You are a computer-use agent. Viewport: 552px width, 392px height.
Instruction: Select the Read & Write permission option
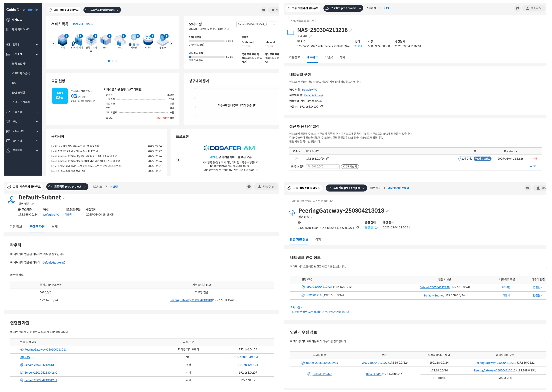click(x=482, y=159)
